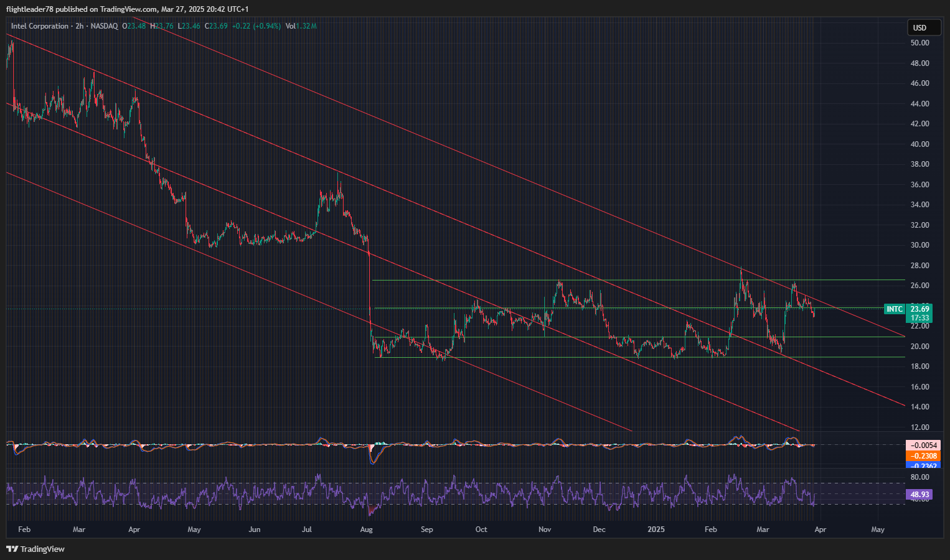The height and width of the screenshot is (560, 950).
Task: Click the 44.00 price scale label
Action: pyautogui.click(x=919, y=104)
